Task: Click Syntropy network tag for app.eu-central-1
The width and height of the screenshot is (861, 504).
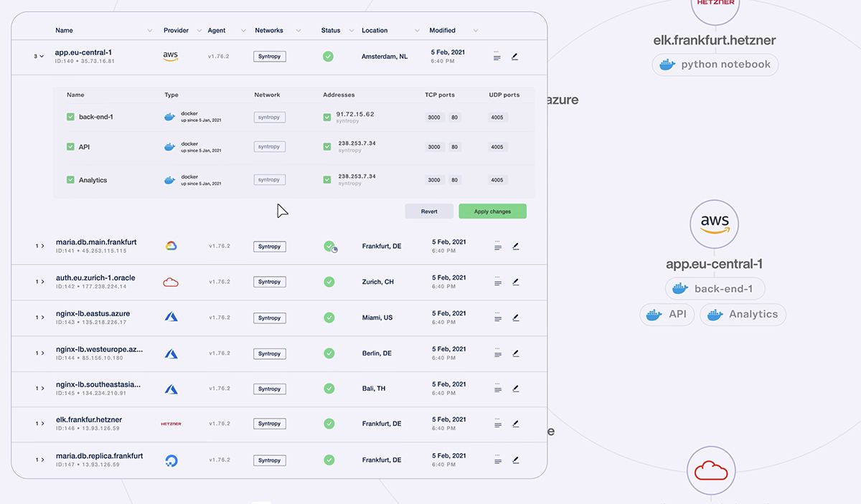Action: coord(269,56)
